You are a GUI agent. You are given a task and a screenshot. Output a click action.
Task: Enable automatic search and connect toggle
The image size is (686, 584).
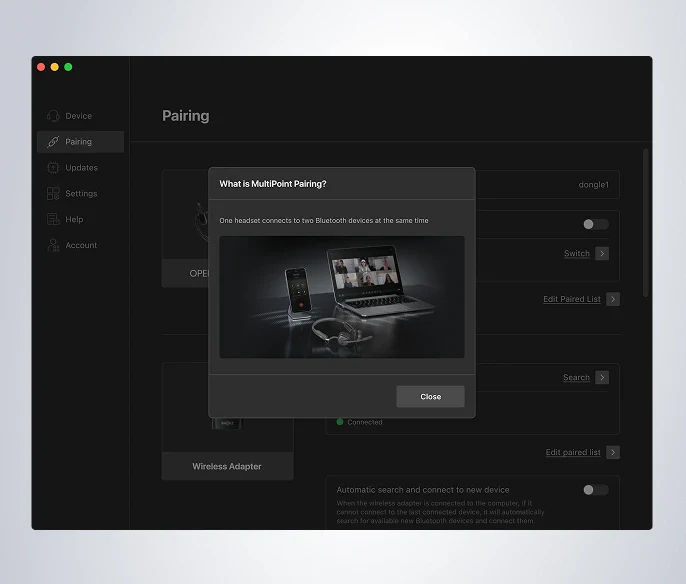click(595, 490)
